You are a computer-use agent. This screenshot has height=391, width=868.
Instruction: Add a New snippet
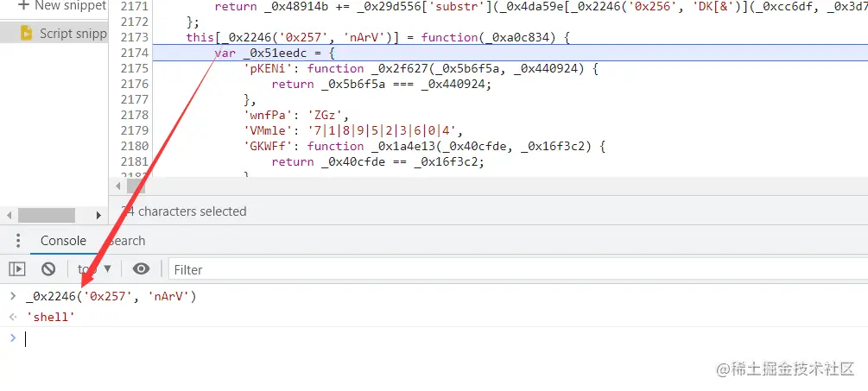coord(61,6)
